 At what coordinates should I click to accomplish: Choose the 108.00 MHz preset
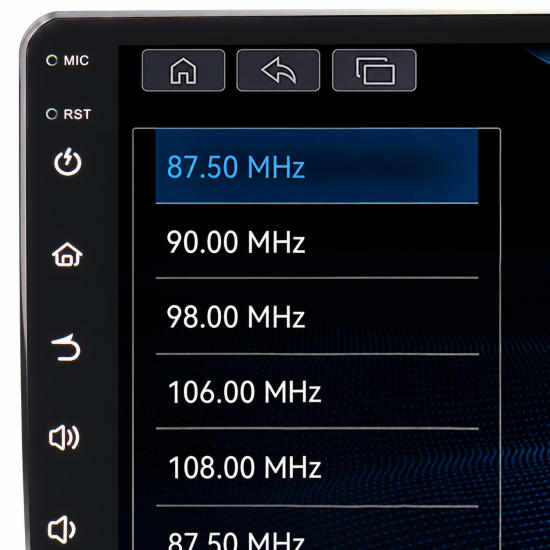tap(317, 467)
